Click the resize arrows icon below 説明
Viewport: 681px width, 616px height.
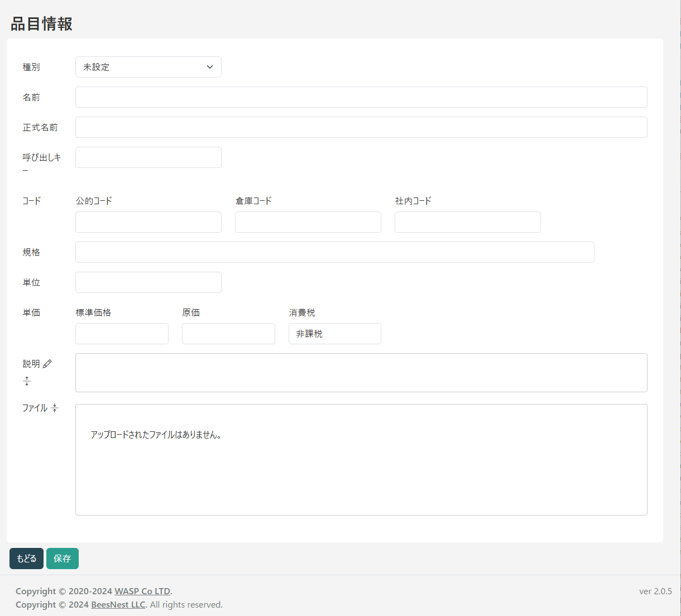point(27,381)
